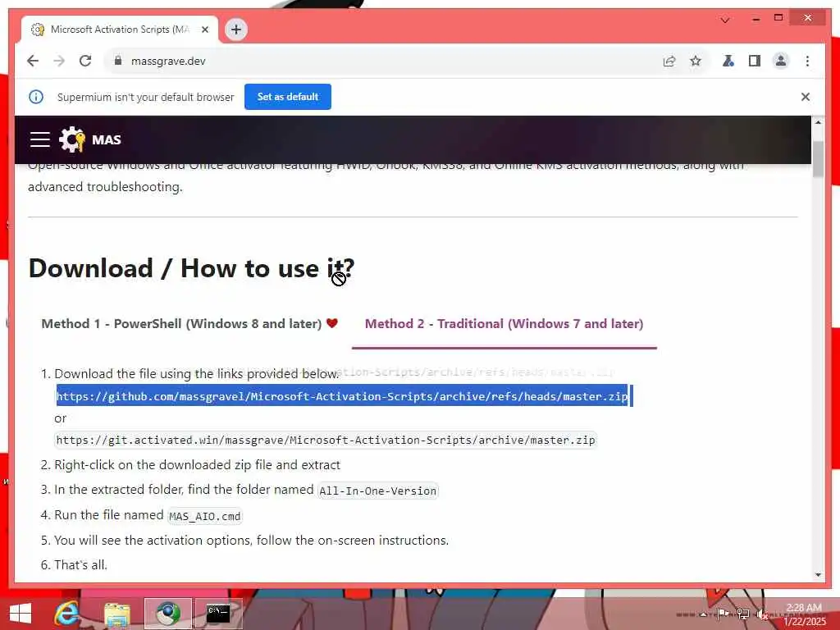Switch to Method 1 - PowerShell tab

[189, 323]
